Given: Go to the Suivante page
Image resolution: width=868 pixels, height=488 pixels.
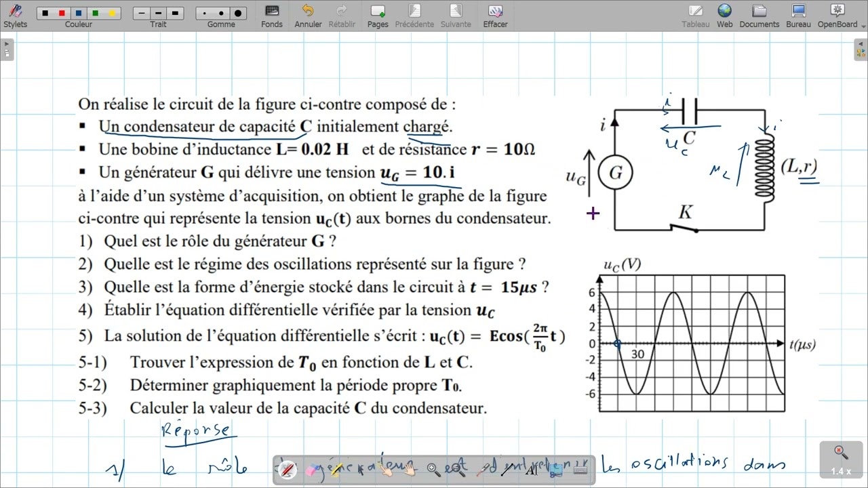Looking at the screenshot, I should (456, 16).
